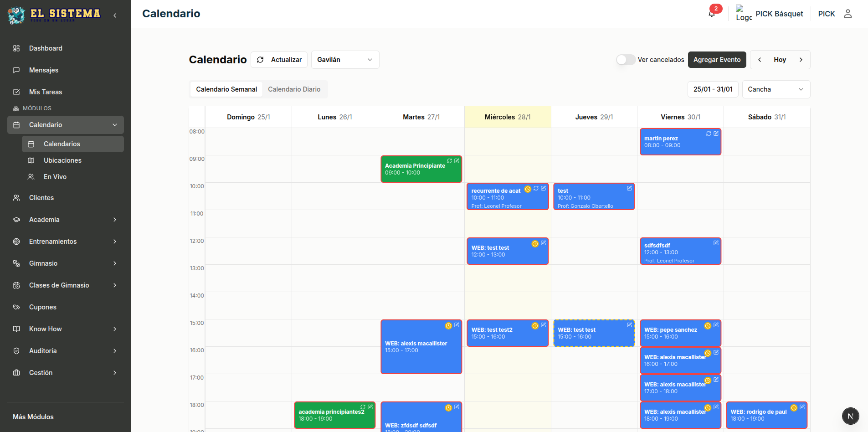Refresh the calendar with Actualizar

279,60
